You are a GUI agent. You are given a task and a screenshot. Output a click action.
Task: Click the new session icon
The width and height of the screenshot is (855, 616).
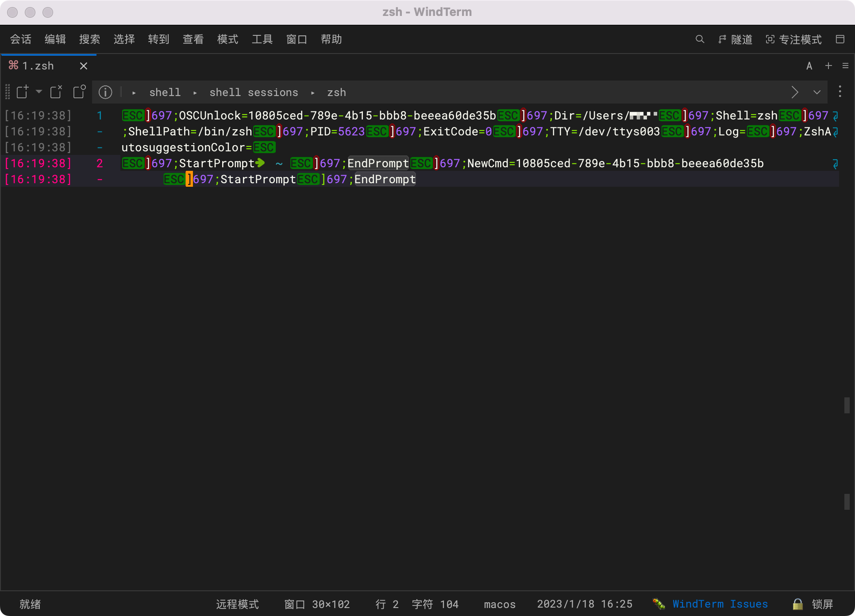(23, 92)
